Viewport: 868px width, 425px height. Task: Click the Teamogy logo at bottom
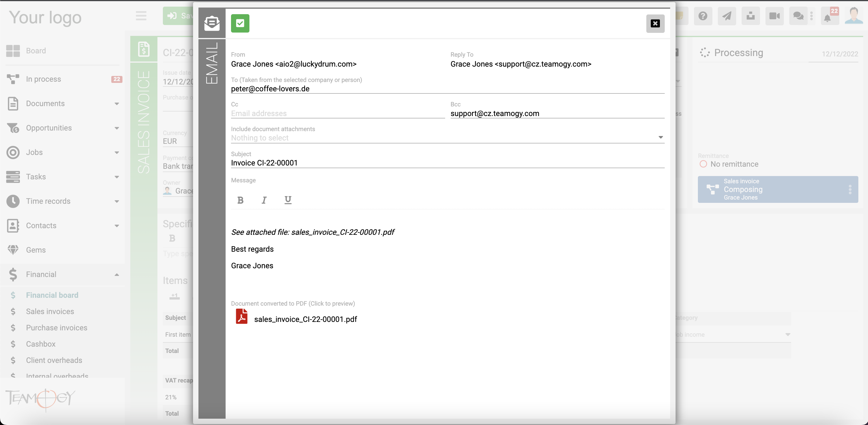[x=40, y=399]
